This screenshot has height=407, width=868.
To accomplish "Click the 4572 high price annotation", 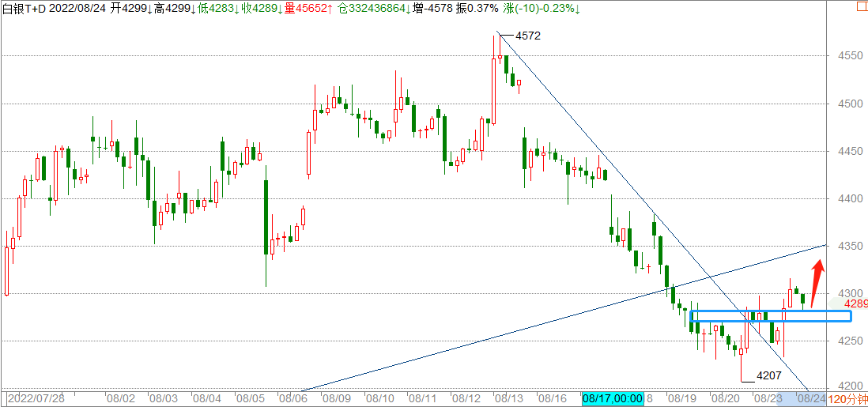I will pos(527,36).
